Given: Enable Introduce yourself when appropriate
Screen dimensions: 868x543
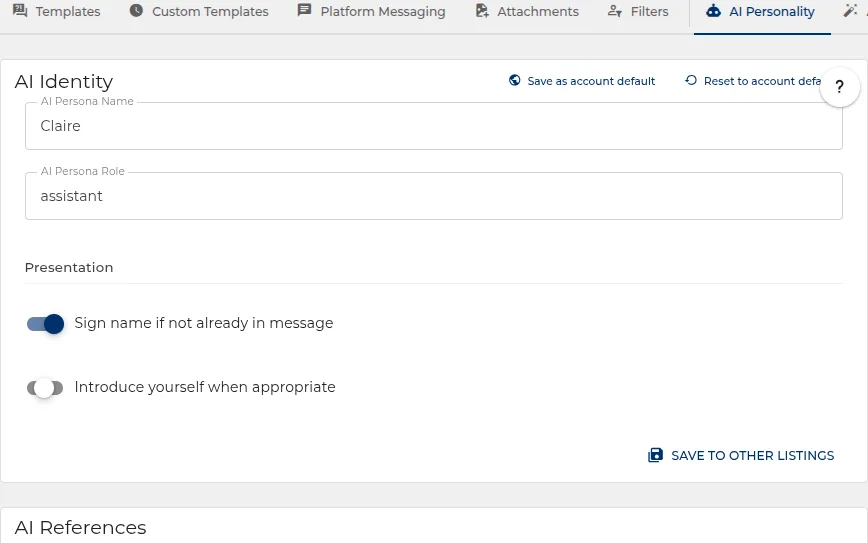Looking at the screenshot, I should coord(45,387).
